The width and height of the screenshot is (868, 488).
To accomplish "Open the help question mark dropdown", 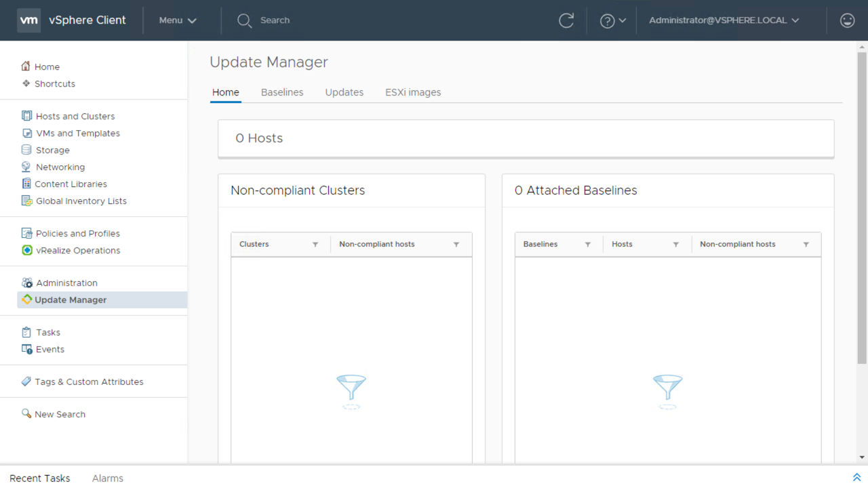I will click(612, 20).
